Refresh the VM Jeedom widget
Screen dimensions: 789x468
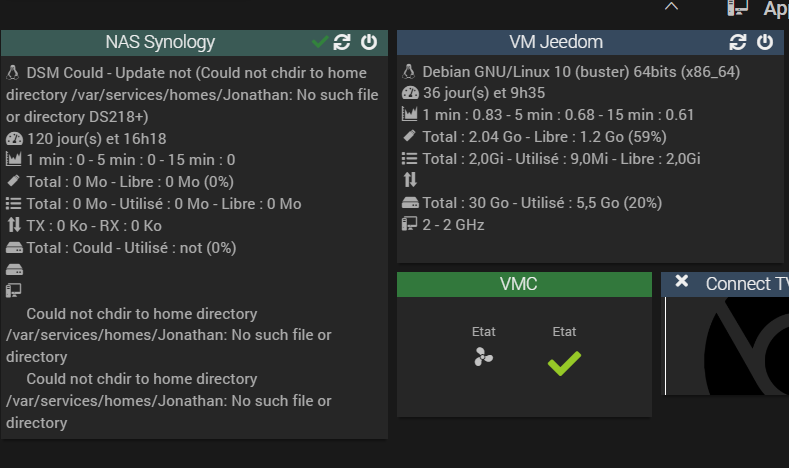coord(739,42)
